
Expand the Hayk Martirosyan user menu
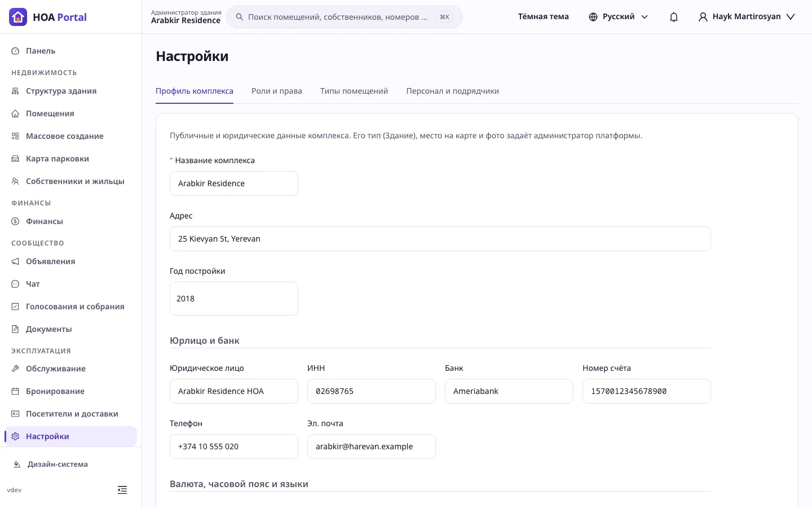pos(747,17)
